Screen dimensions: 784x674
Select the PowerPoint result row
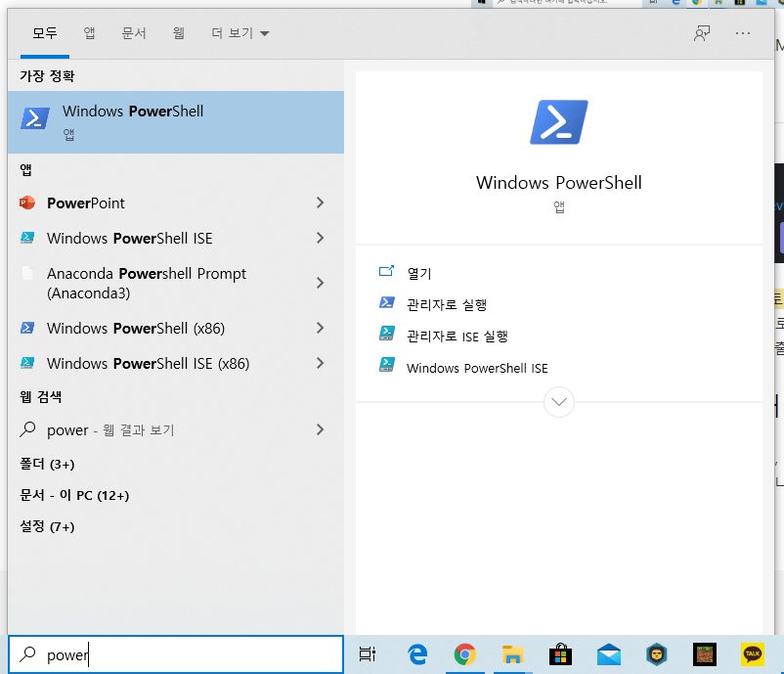point(176,202)
